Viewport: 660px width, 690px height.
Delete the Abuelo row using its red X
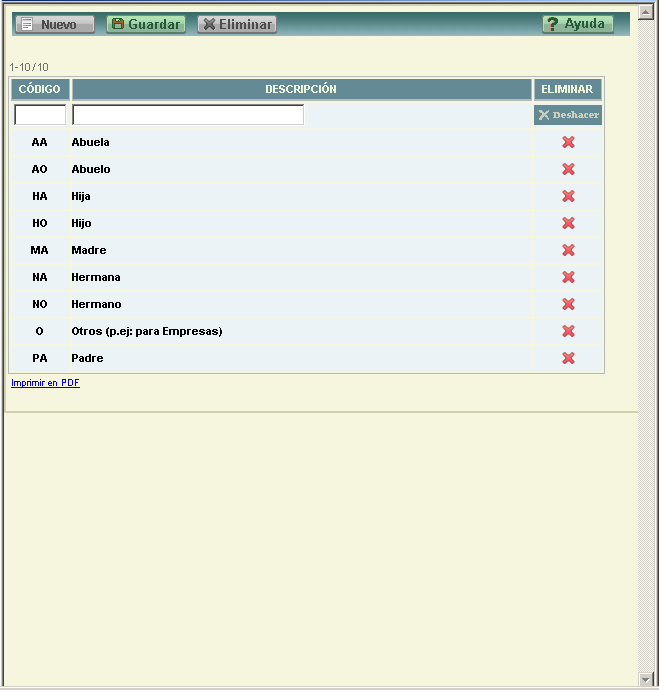568,169
